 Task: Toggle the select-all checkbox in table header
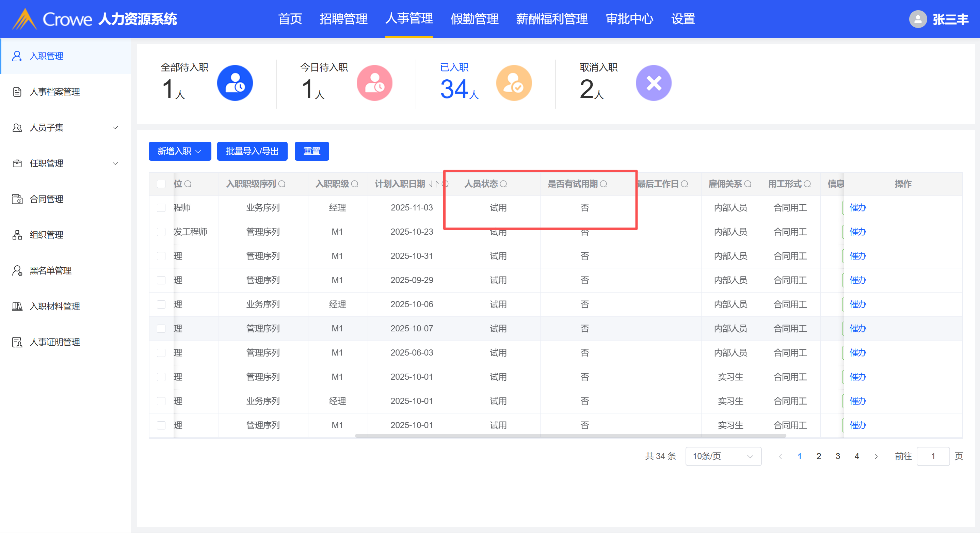point(161,184)
